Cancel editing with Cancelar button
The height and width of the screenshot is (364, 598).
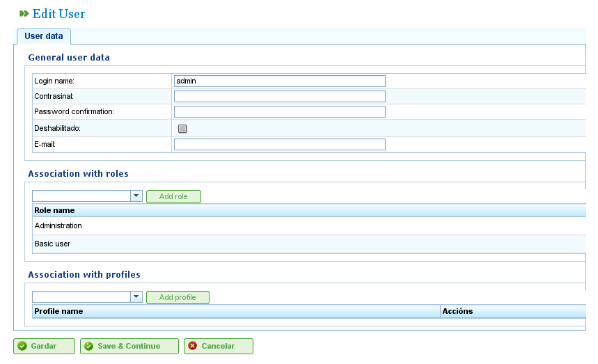[x=219, y=346]
